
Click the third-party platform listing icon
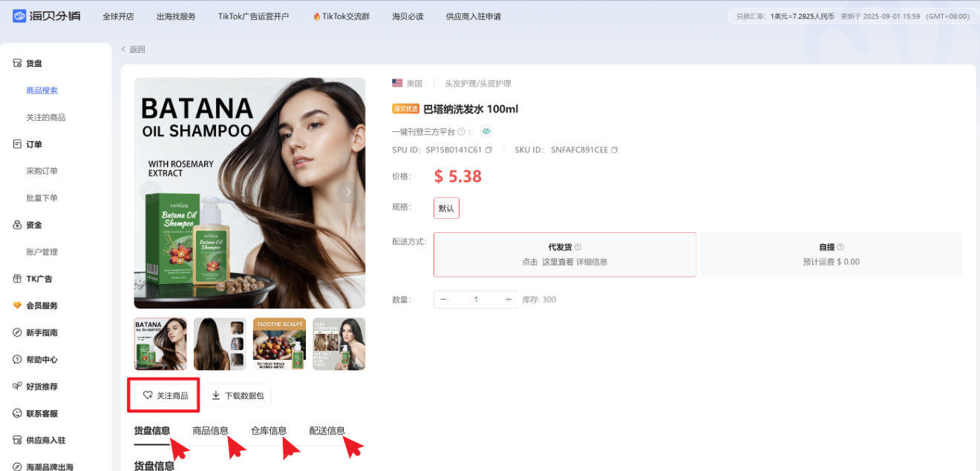(x=486, y=131)
